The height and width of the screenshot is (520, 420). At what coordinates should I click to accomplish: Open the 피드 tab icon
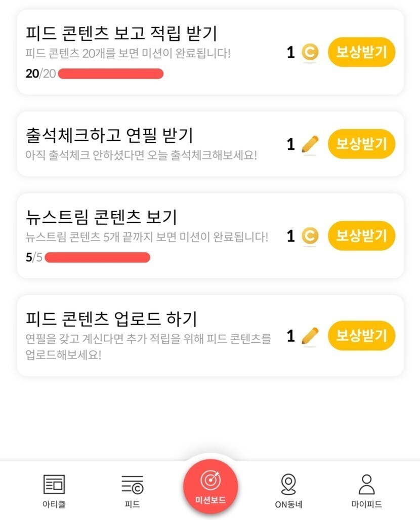point(132,485)
